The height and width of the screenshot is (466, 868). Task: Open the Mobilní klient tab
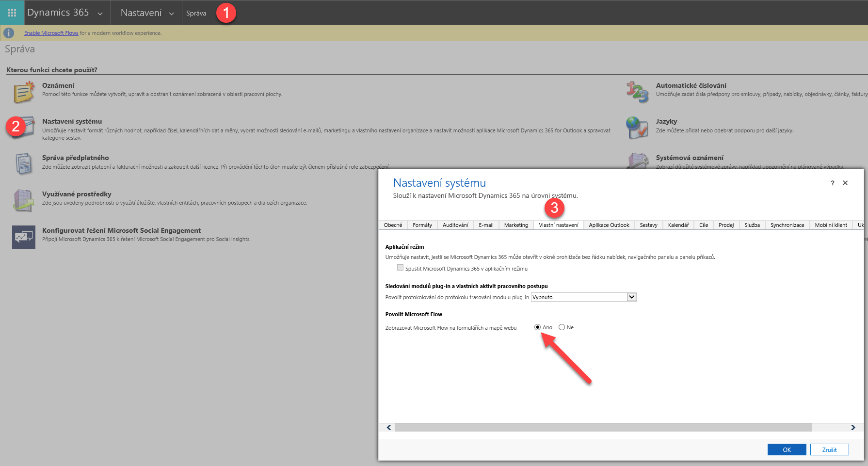click(831, 225)
